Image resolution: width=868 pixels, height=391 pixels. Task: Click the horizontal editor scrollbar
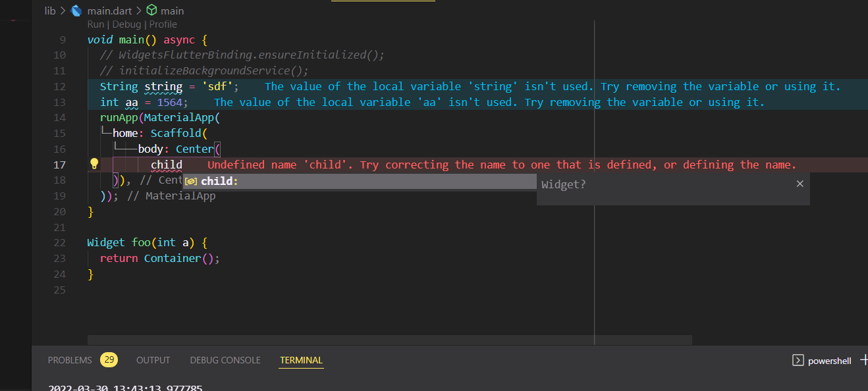(389, 340)
